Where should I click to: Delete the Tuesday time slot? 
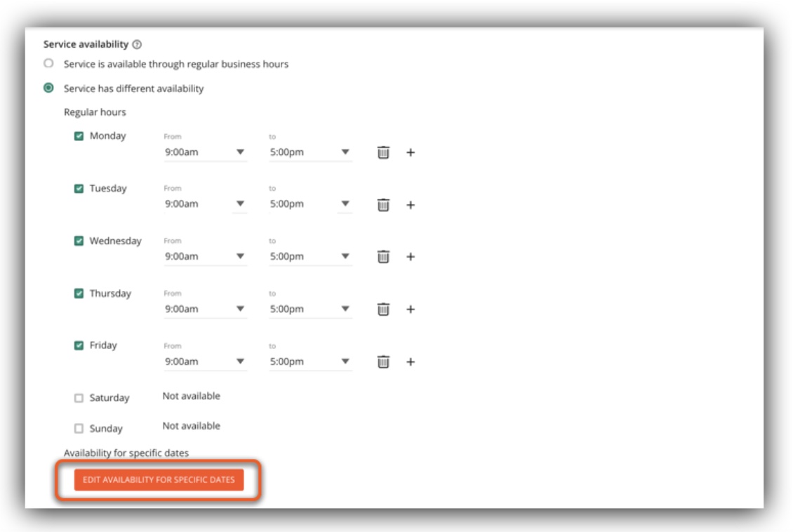coord(383,205)
